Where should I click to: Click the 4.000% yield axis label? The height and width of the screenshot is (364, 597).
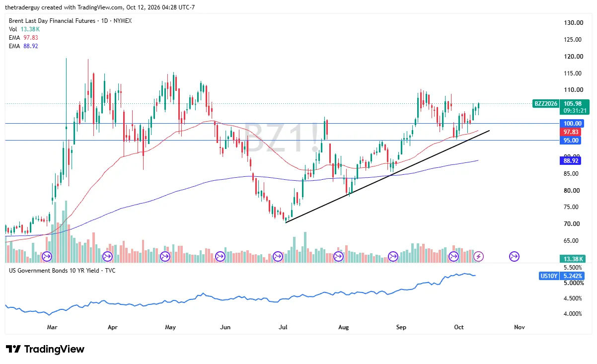coord(573,314)
